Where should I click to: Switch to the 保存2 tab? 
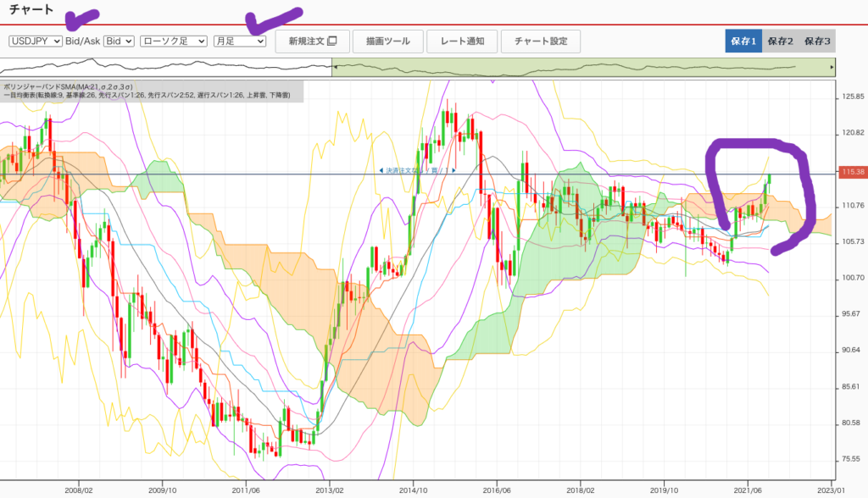click(x=780, y=41)
